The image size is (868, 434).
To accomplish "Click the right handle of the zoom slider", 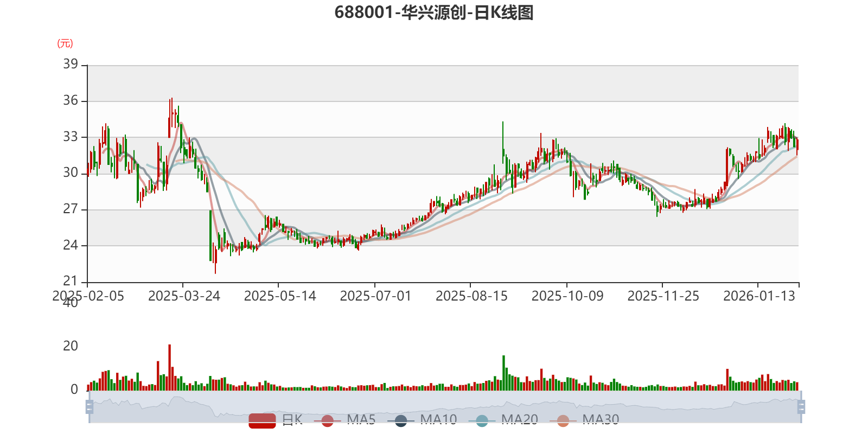I will 801,406.
